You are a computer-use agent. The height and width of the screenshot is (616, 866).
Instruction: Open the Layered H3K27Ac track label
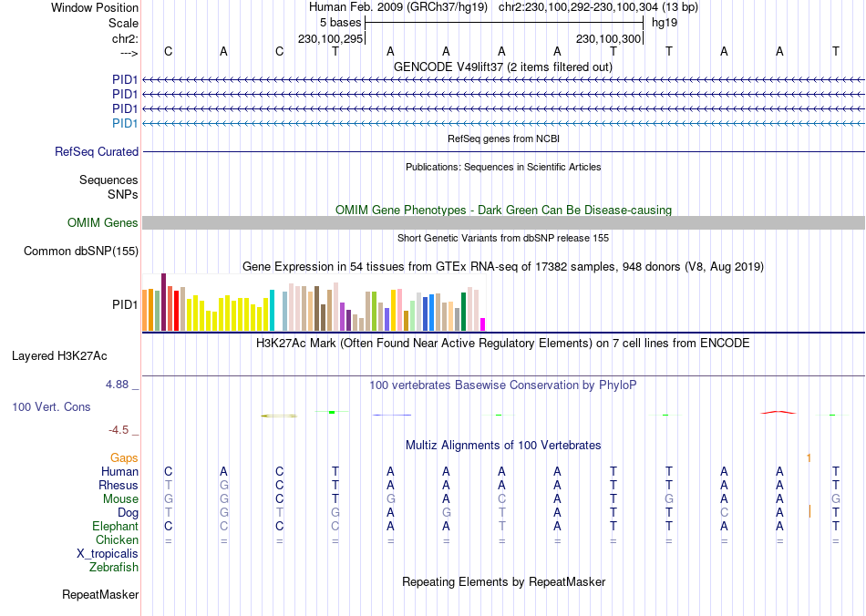59,356
